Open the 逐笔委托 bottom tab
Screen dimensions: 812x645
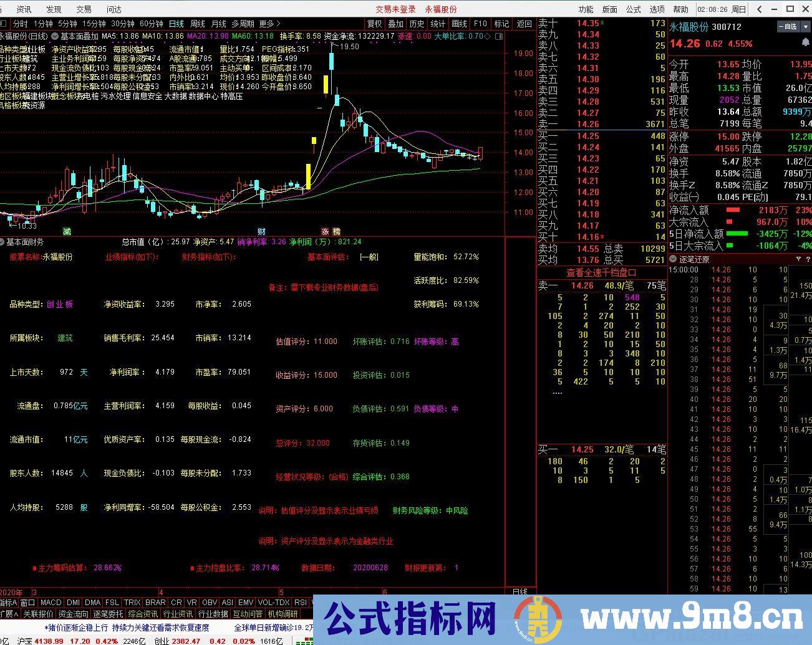[108, 614]
